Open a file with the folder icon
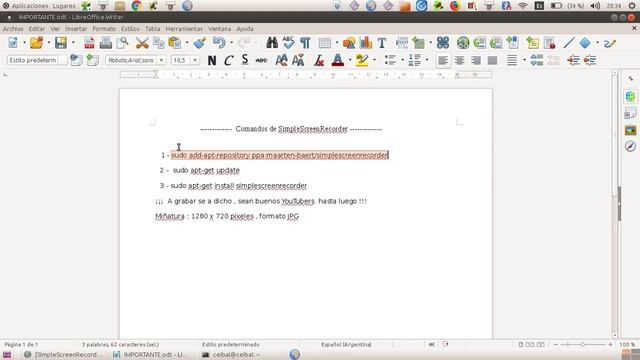Viewport: 640px width, 360px height. coord(36,42)
